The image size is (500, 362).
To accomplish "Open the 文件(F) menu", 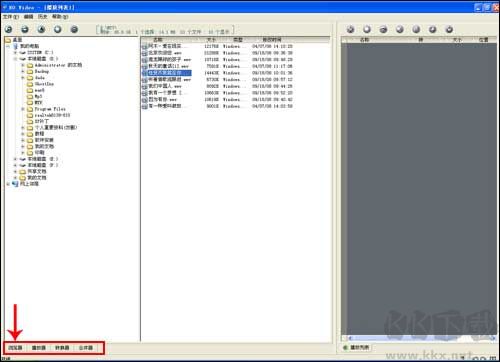I will click(11, 17).
